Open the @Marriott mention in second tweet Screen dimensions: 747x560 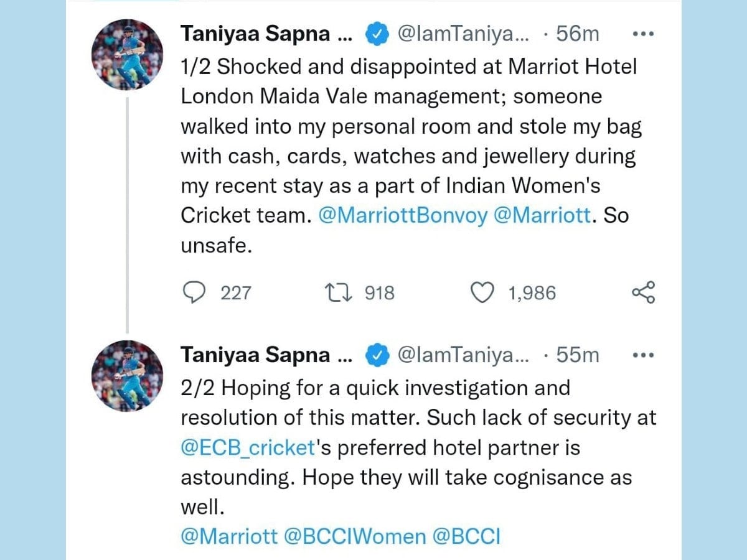point(229,536)
